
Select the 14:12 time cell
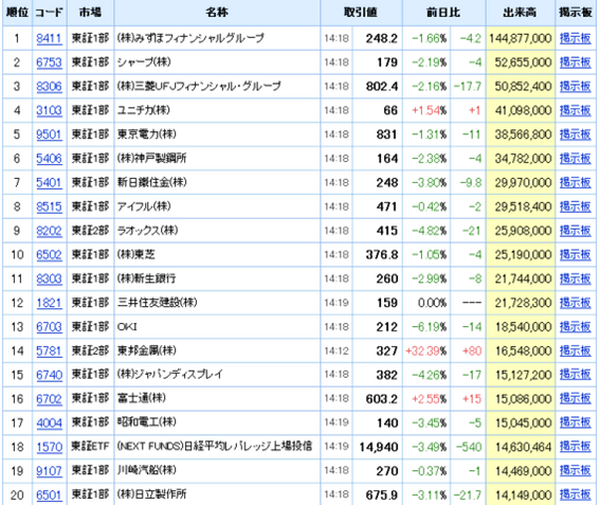pyautogui.click(x=336, y=351)
